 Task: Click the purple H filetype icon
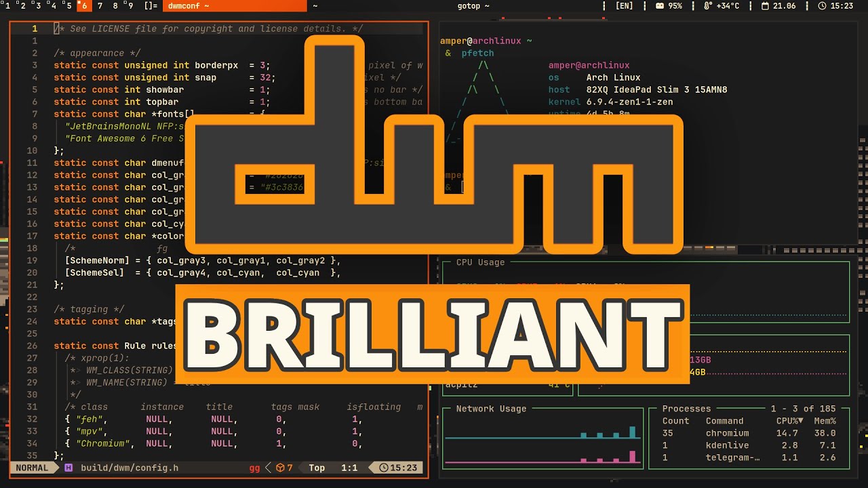tap(68, 468)
